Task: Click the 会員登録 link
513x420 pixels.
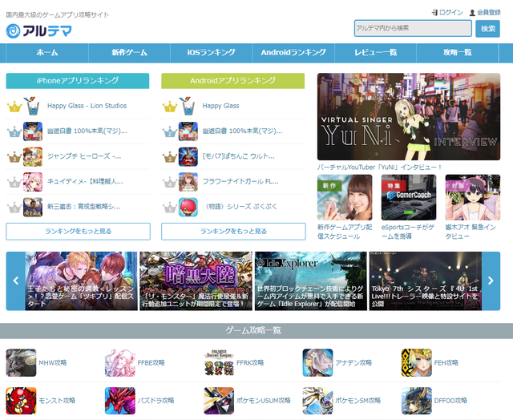Action: point(488,13)
